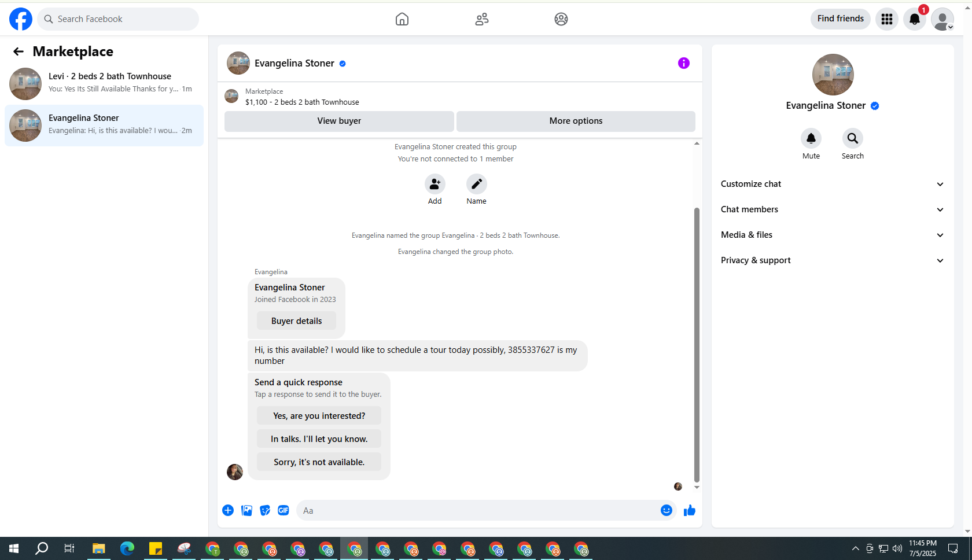This screenshot has width=972, height=560.
Task: Open Evangelina Stoner's large profile photo in side panel
Action: [833, 75]
